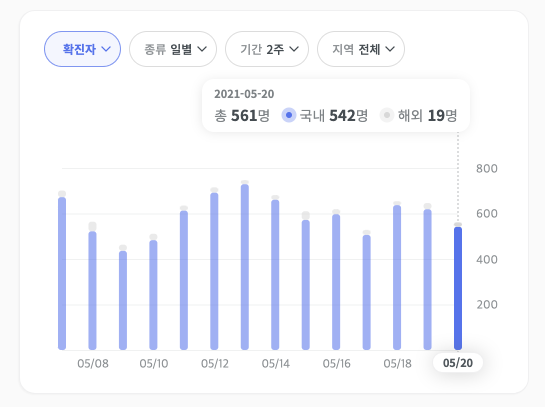Click the 600 y-axis label

487,213
